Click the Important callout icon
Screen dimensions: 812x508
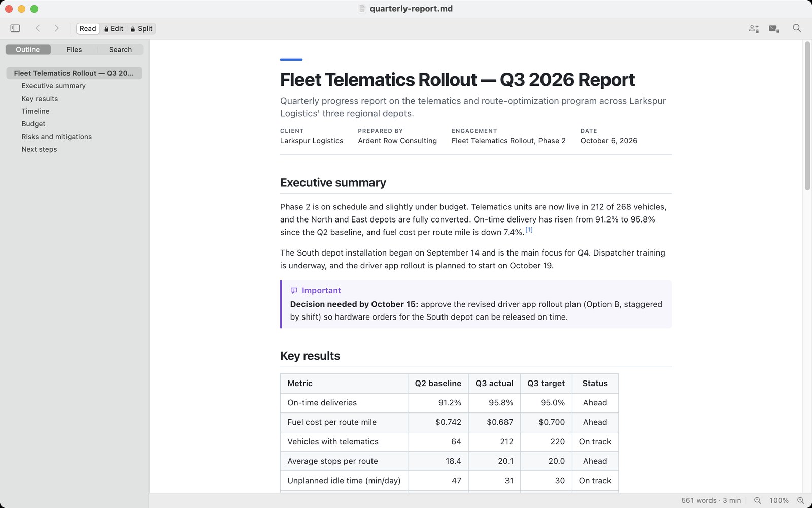tap(294, 291)
